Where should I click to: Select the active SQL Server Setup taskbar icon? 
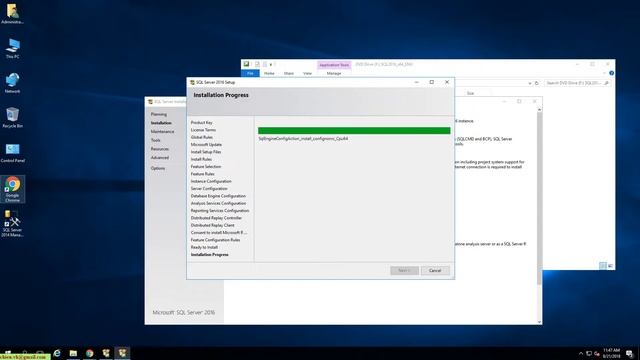(122, 353)
